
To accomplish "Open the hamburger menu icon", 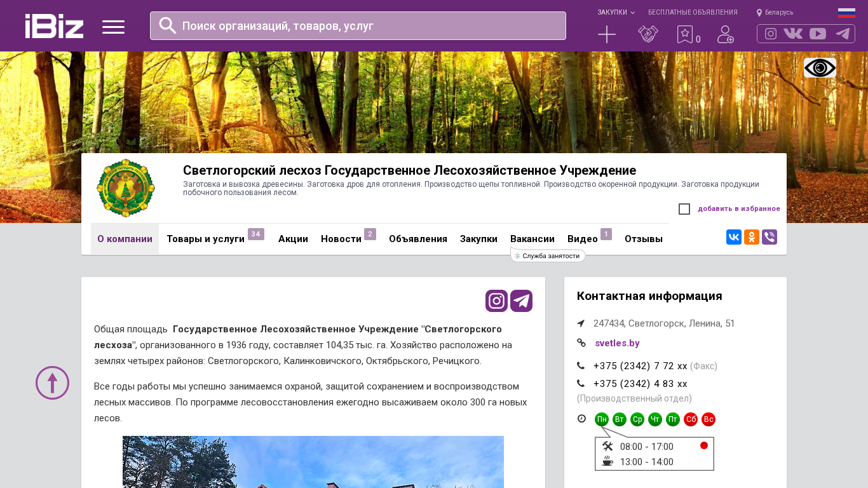I will [113, 27].
